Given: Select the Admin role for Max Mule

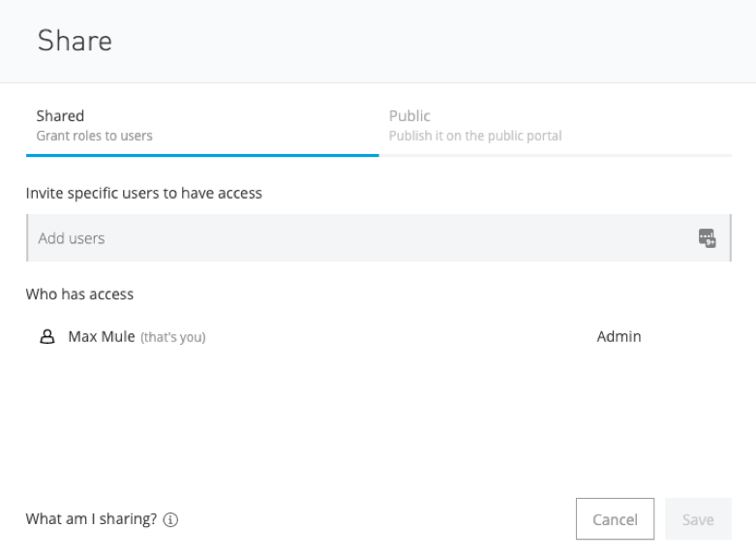Looking at the screenshot, I should pos(620,336).
